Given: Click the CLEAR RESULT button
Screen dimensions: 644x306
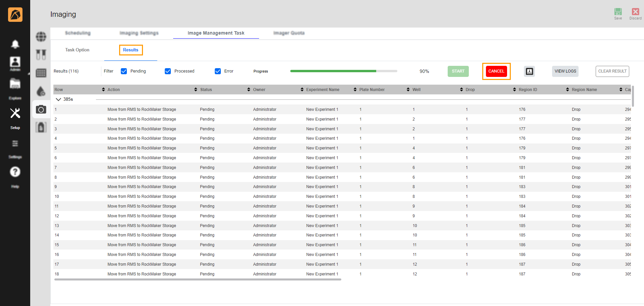Looking at the screenshot, I should 612,71.
